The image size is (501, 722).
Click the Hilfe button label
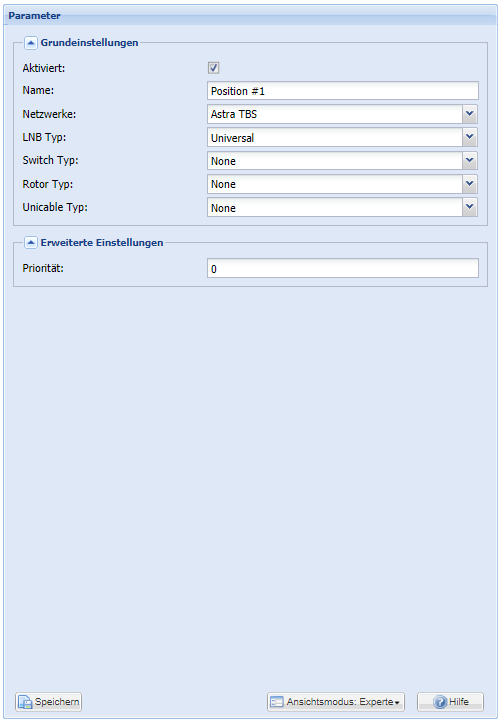point(459,702)
